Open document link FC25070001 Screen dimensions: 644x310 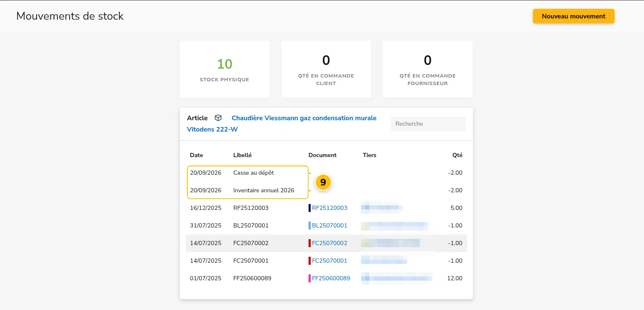pyautogui.click(x=330, y=261)
